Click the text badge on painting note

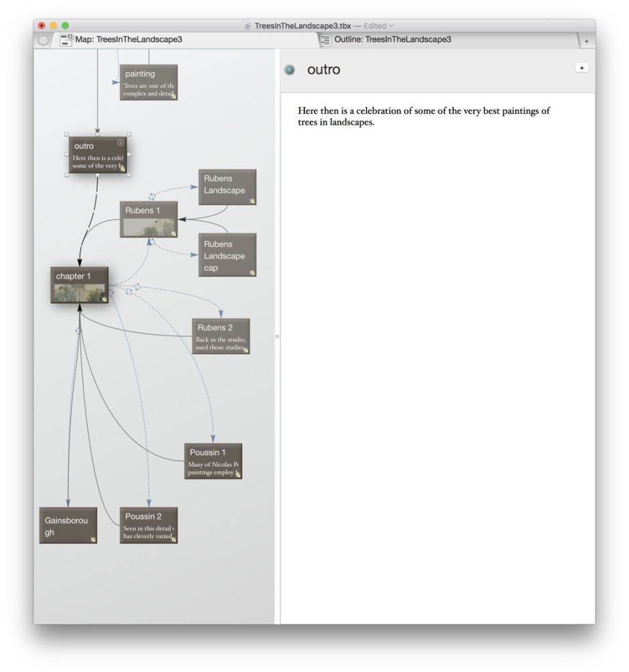point(173,96)
